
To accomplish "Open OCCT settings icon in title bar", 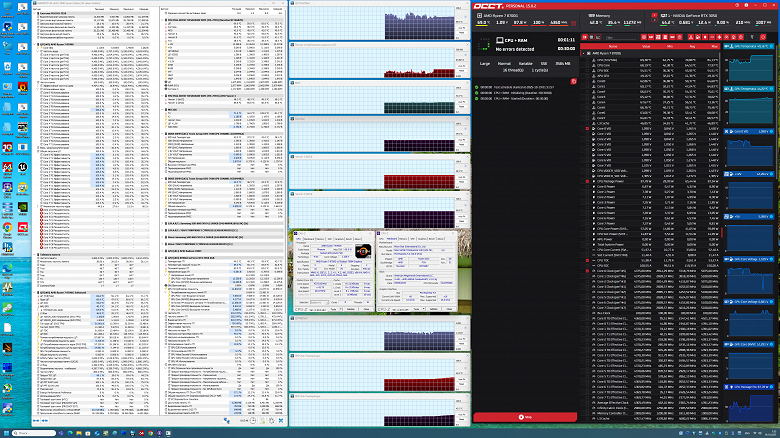I will tap(737, 5).
